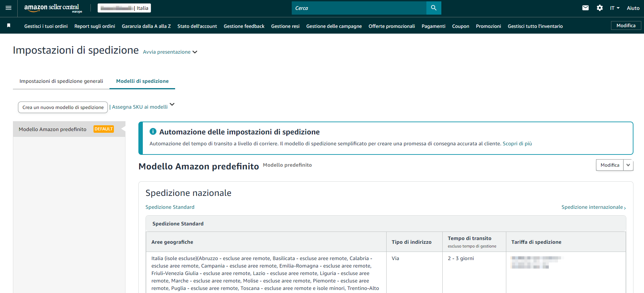Select the Modelli di spedizione tab

142,81
